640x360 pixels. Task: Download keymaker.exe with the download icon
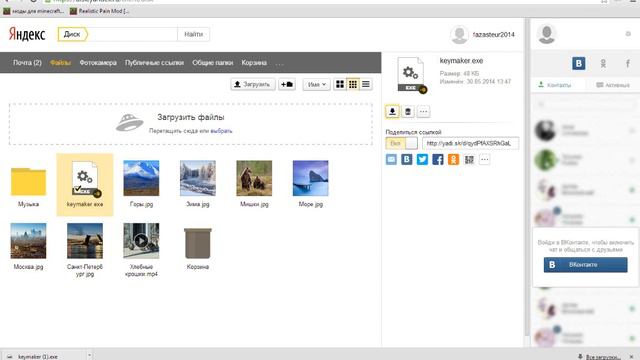click(392, 111)
